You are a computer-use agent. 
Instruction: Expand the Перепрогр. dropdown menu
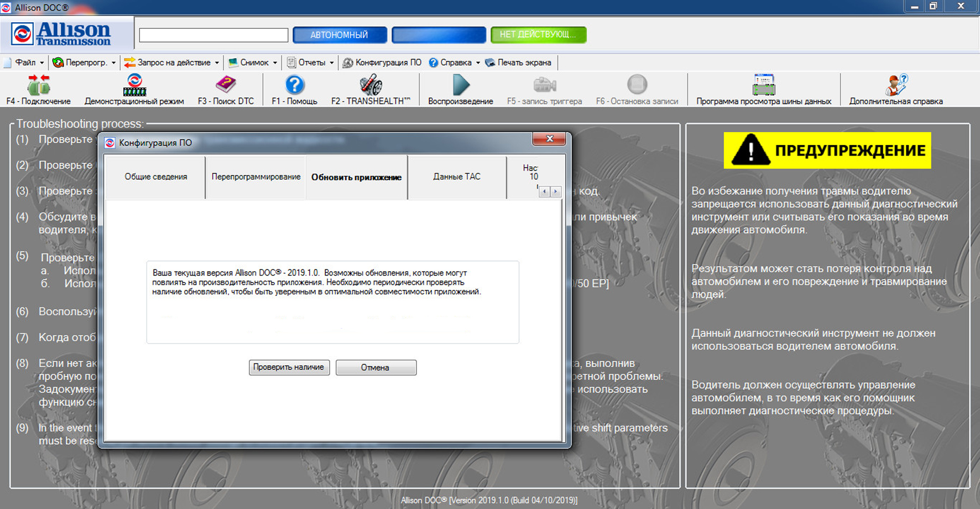coord(84,63)
